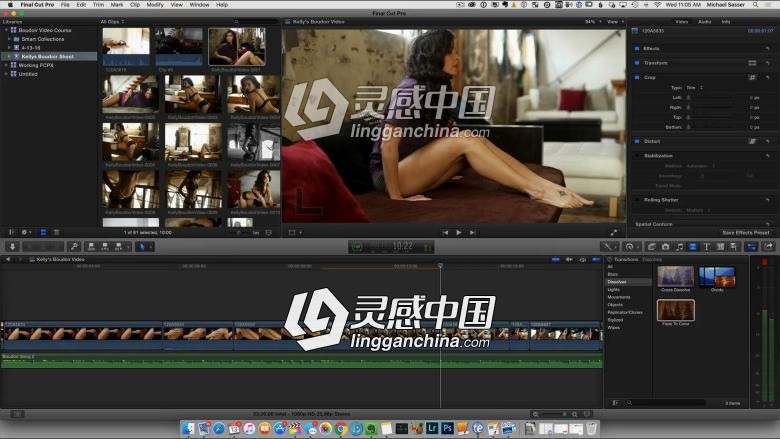This screenshot has height=439, width=780.
Task: Open the Clip menu
Action: [x=135, y=4]
